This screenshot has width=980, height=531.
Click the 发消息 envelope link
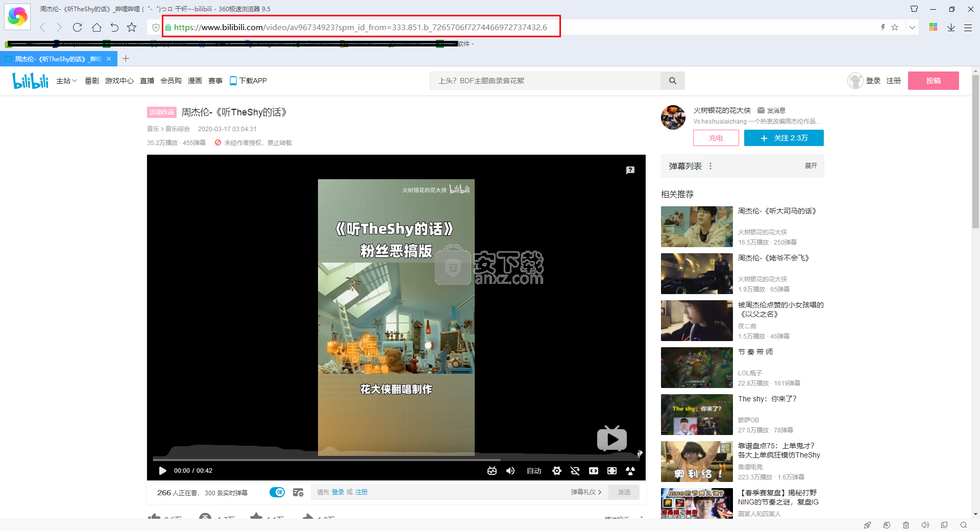(771, 110)
